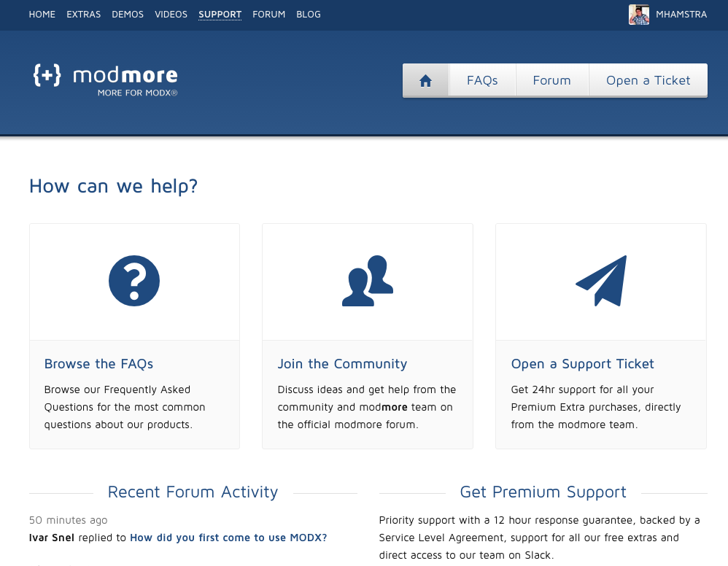Click the Browse the FAQs heading link
728x566 pixels.
pos(98,363)
